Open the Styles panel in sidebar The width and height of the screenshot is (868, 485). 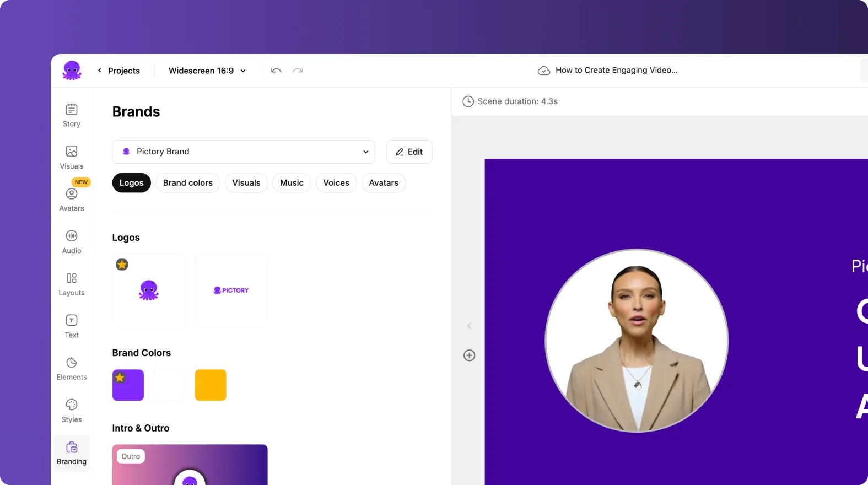click(x=72, y=411)
